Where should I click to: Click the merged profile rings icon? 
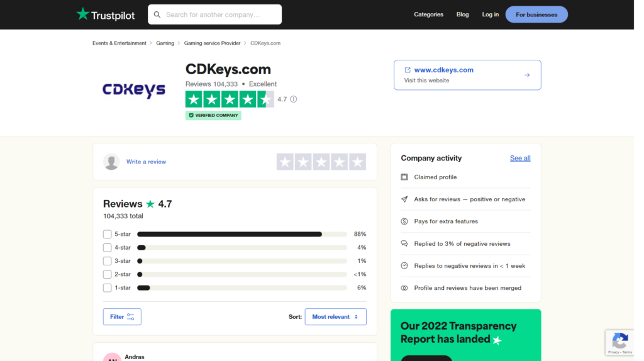tap(404, 288)
